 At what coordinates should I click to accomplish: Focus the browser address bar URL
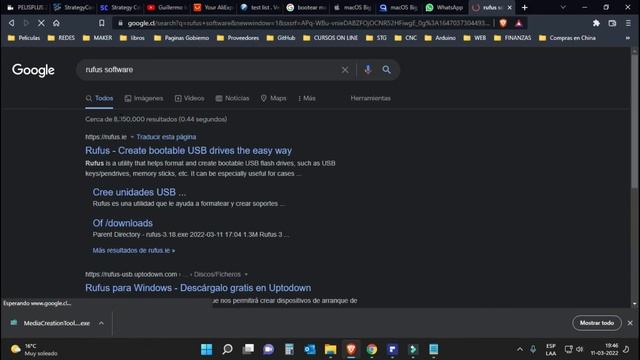tap(308, 23)
